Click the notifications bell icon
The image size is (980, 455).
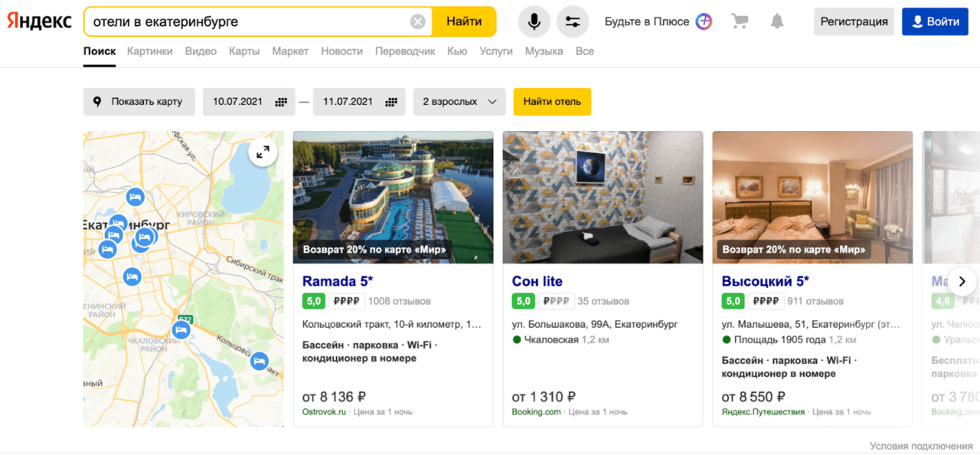pyautogui.click(x=777, y=21)
